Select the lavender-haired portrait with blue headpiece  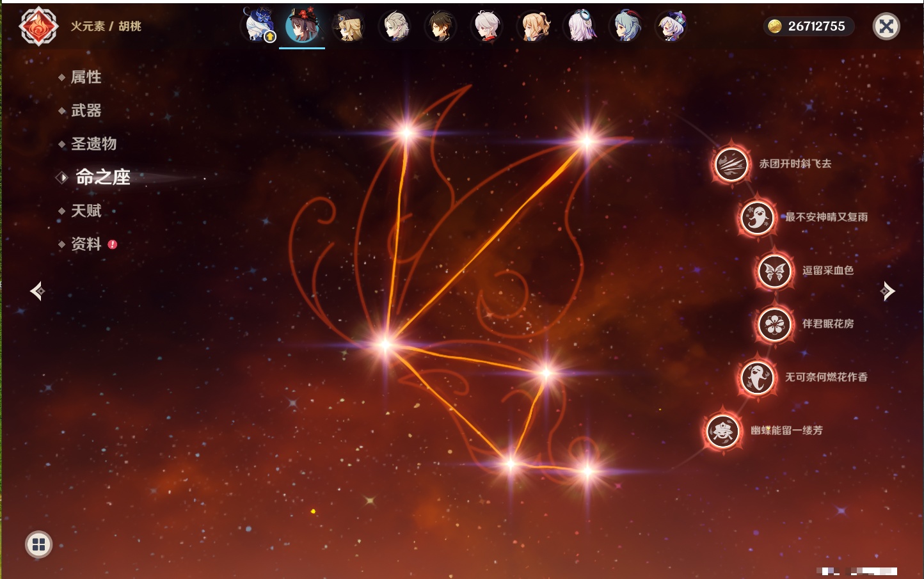coord(580,26)
